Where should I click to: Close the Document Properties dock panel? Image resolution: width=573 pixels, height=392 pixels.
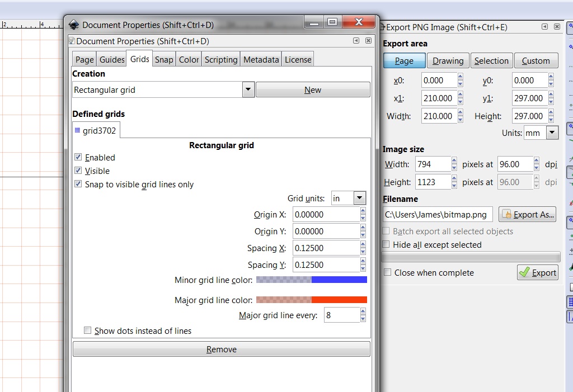tap(368, 41)
